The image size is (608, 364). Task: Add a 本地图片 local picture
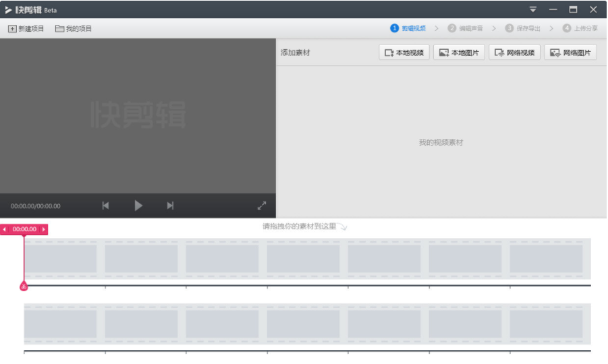[459, 53]
